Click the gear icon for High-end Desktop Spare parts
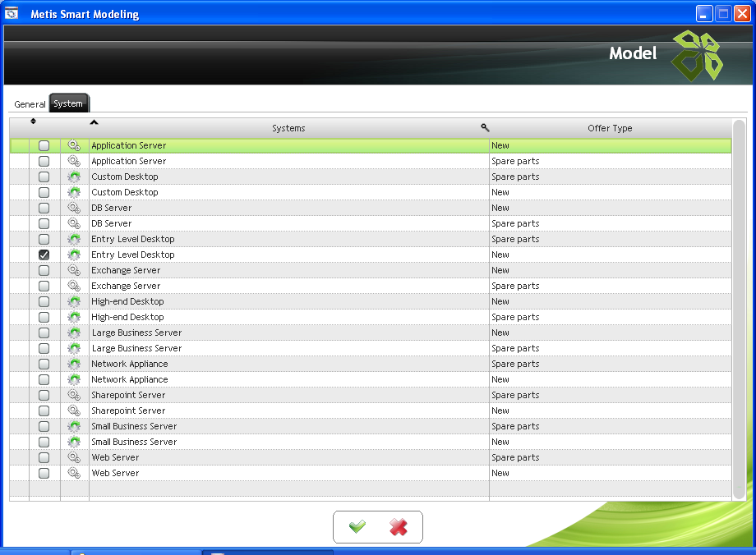 pos(74,317)
